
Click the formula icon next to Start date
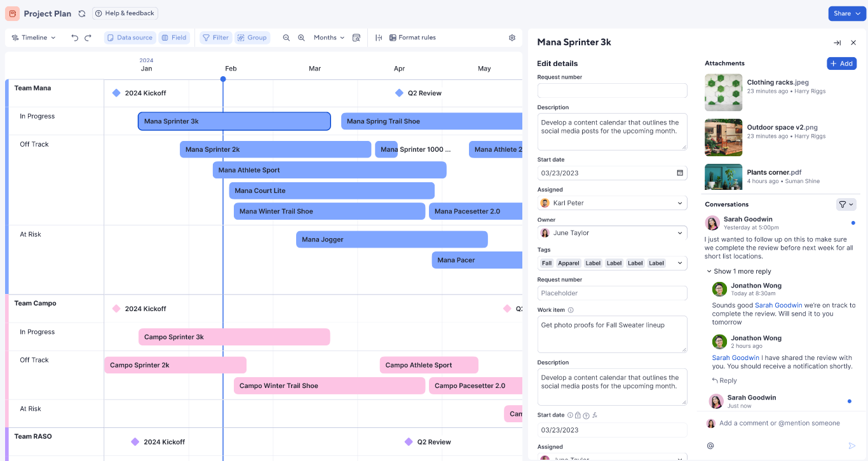pyautogui.click(x=595, y=415)
